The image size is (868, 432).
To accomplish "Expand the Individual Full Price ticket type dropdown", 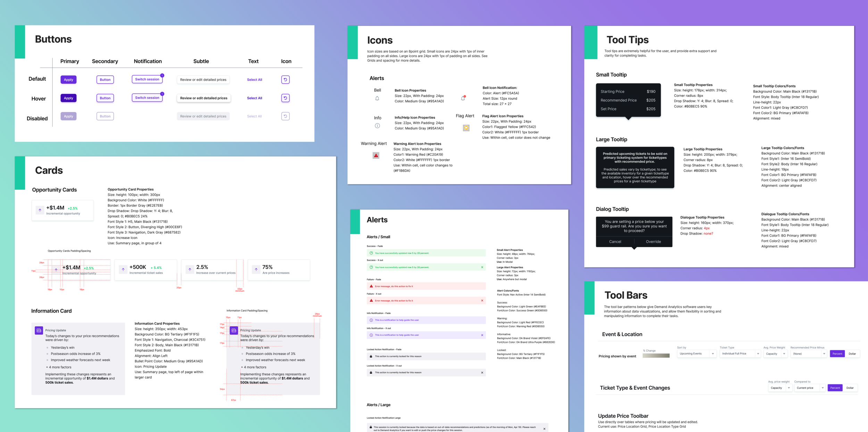I will (x=740, y=354).
